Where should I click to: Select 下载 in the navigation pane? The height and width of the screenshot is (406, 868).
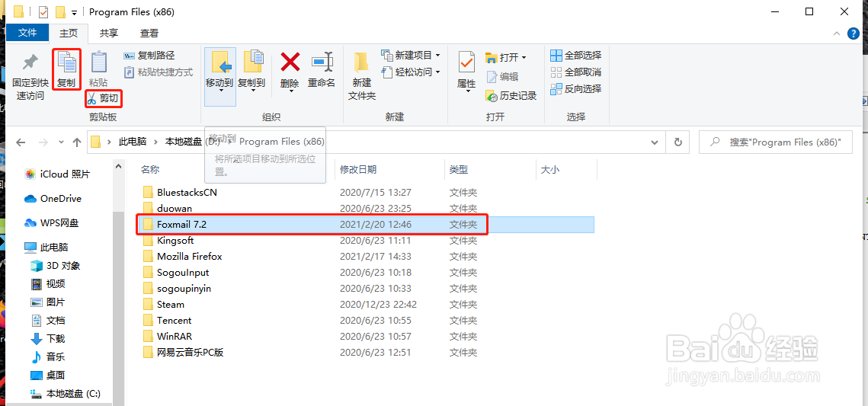click(x=48, y=338)
